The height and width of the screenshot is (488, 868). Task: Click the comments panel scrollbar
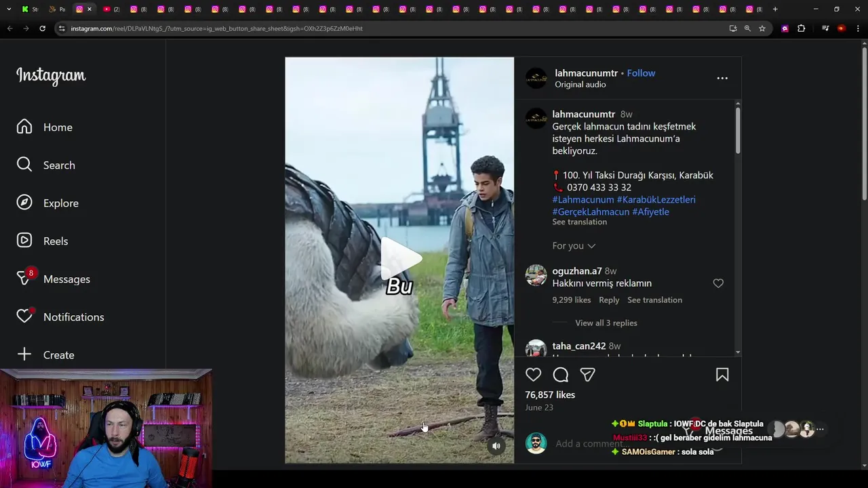738,130
